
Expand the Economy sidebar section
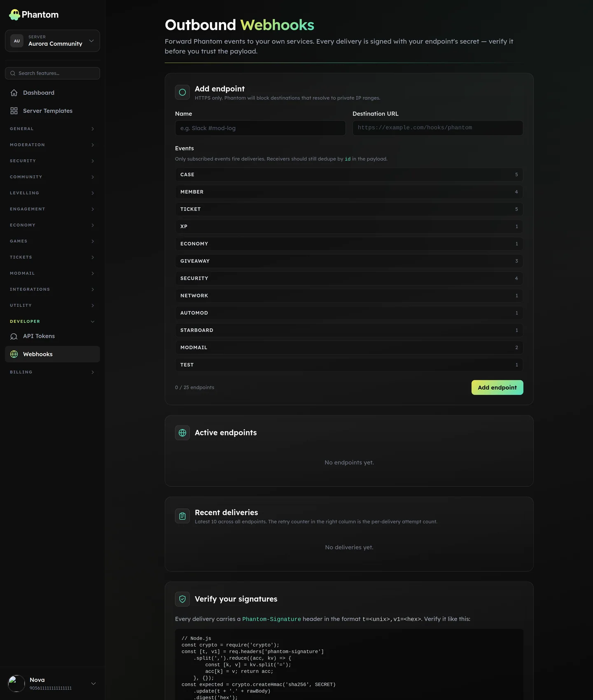[52, 225]
